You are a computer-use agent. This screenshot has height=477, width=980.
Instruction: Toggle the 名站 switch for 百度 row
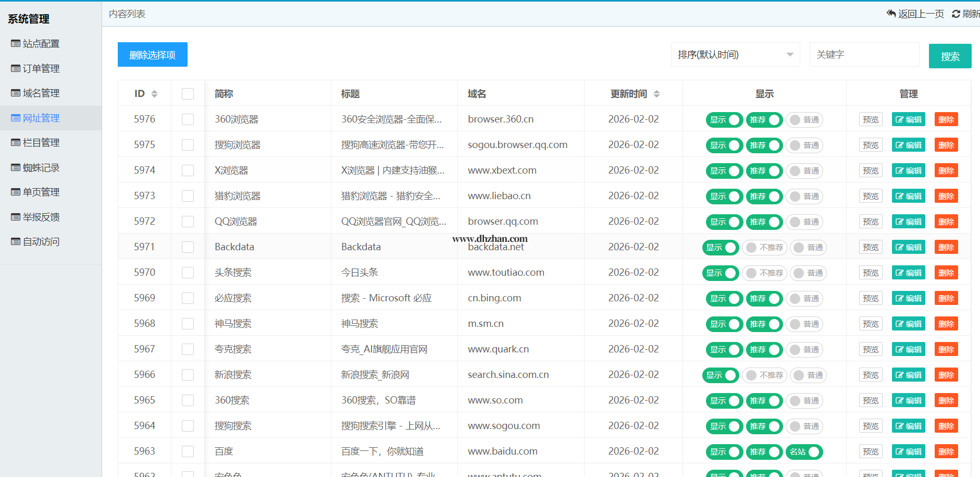tap(804, 452)
